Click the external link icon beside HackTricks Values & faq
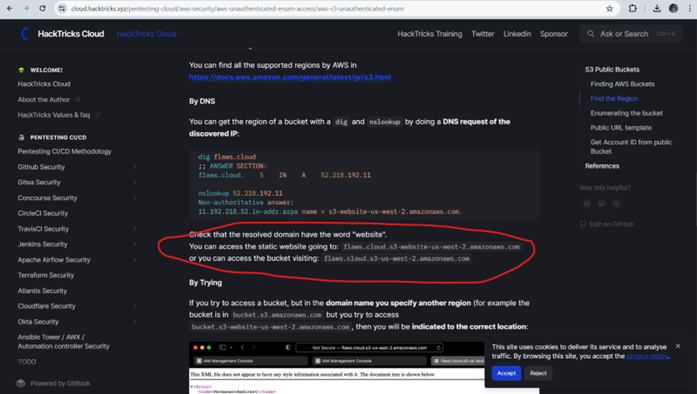The image size is (697, 394). pos(98,115)
